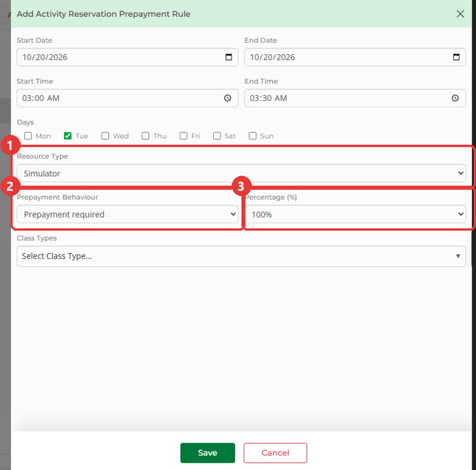Click the Percentage (%) label

pos(271,197)
